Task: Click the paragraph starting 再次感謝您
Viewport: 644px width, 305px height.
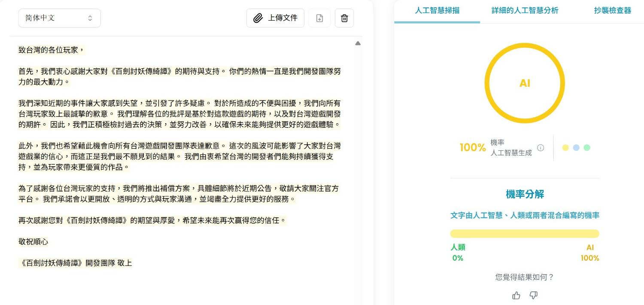Action: (x=152, y=220)
